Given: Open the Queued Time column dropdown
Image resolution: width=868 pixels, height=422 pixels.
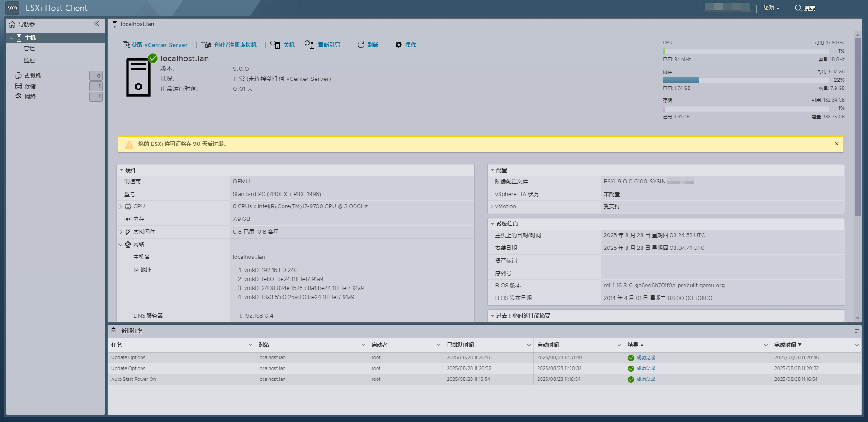Looking at the screenshot, I should pyautogui.click(x=529, y=345).
